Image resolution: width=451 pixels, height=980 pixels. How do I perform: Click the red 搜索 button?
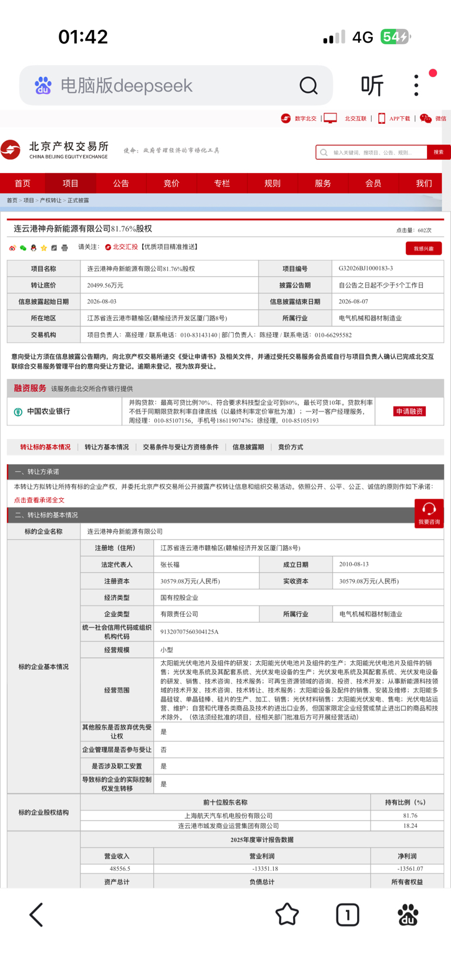coord(439,152)
